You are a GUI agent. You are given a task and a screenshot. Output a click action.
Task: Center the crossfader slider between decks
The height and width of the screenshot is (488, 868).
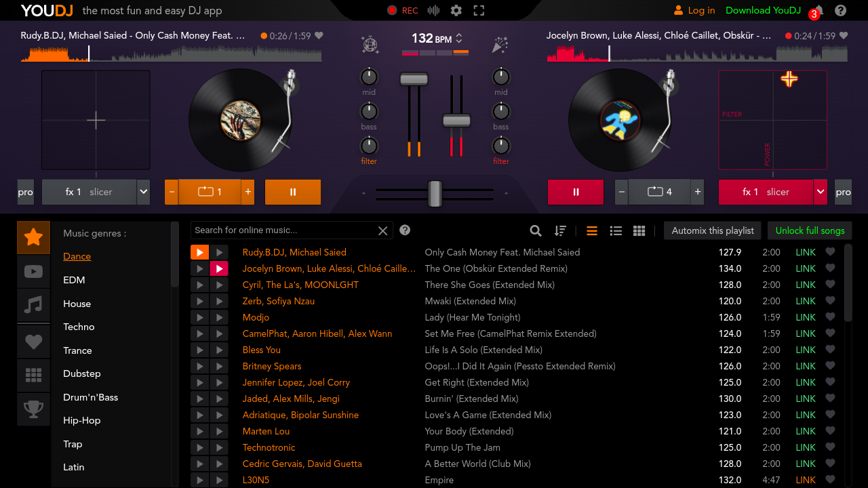click(434, 195)
